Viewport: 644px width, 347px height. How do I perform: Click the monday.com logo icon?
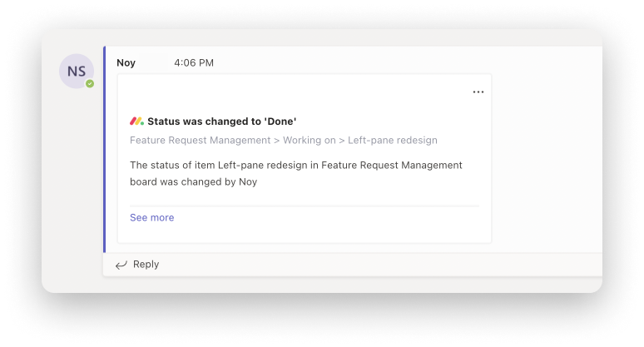point(136,121)
